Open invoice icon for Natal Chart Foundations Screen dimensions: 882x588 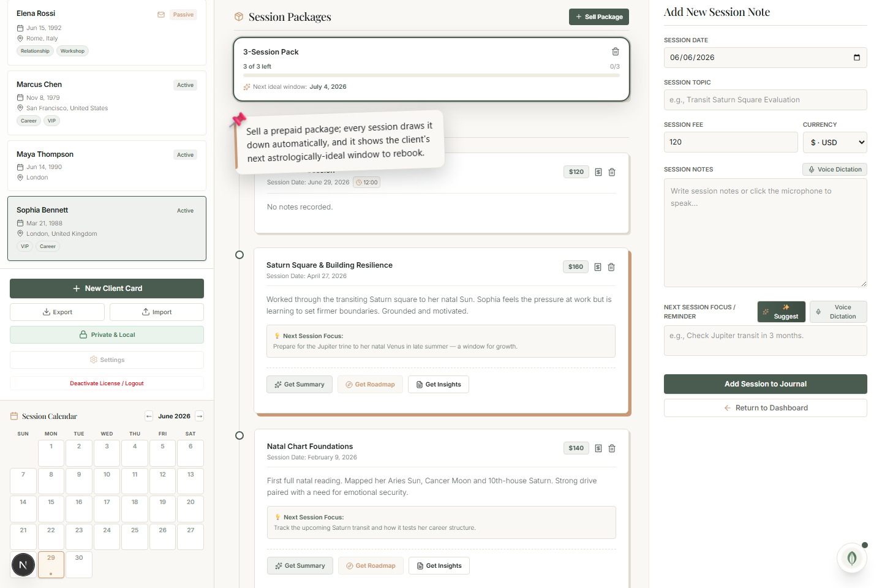(598, 448)
